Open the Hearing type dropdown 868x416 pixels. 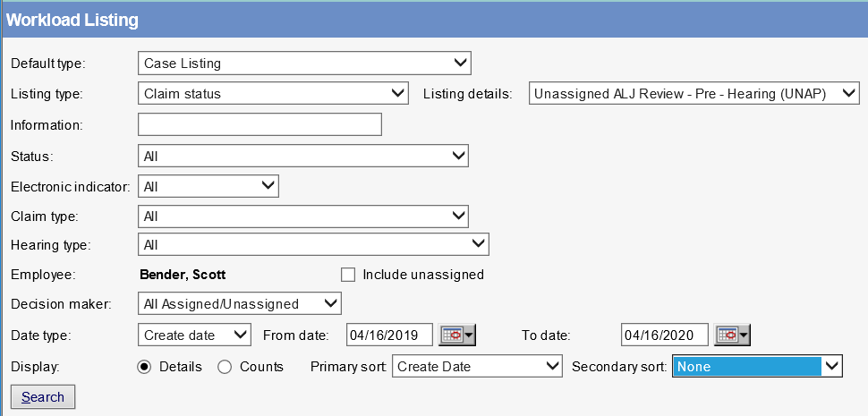click(x=314, y=244)
